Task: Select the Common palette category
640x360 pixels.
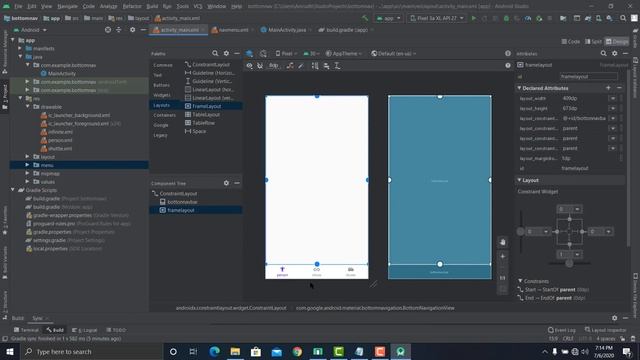Action: 163,65
